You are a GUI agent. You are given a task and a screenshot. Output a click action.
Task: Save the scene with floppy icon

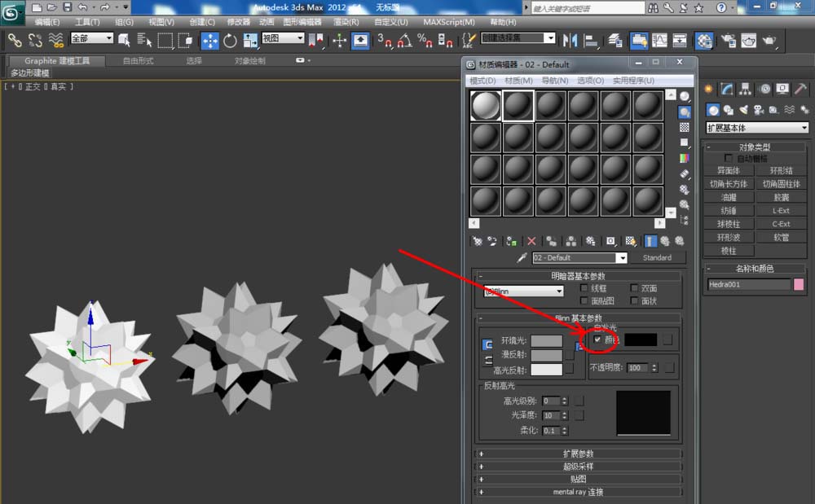pos(67,7)
